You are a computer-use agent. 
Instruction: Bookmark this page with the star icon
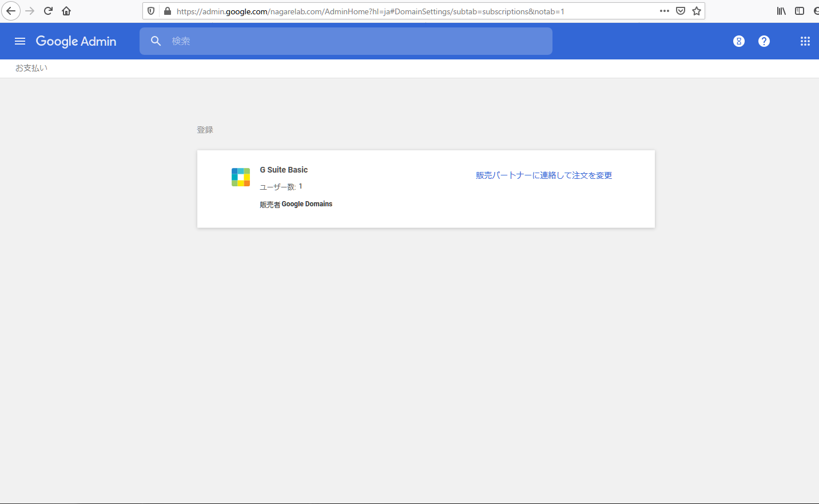(697, 11)
